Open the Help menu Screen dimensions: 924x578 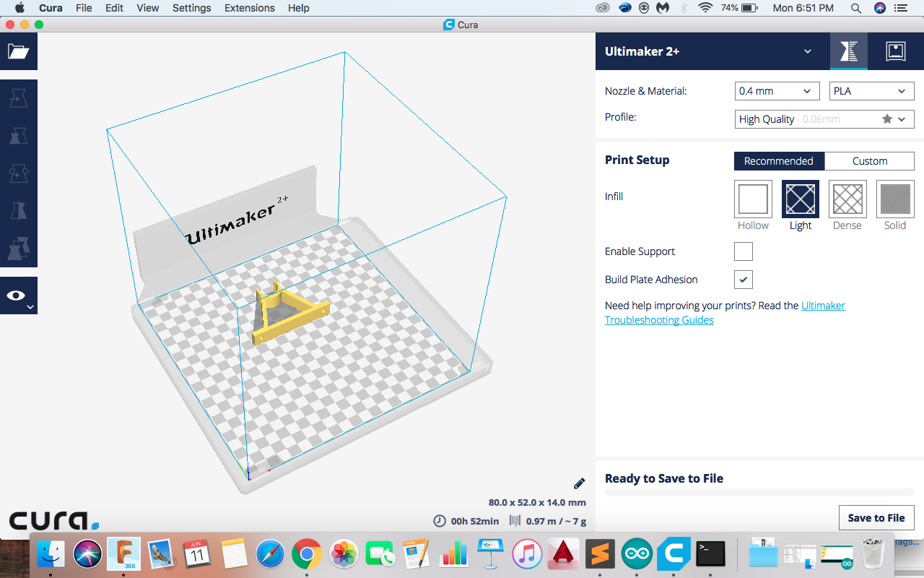click(299, 8)
